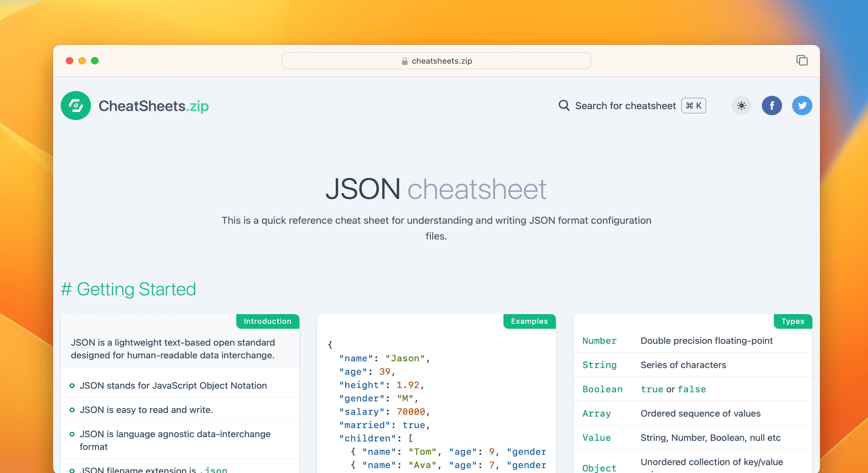868x473 pixels.
Task: Click the CheatSheets.zip green logo icon
Action: click(x=76, y=106)
